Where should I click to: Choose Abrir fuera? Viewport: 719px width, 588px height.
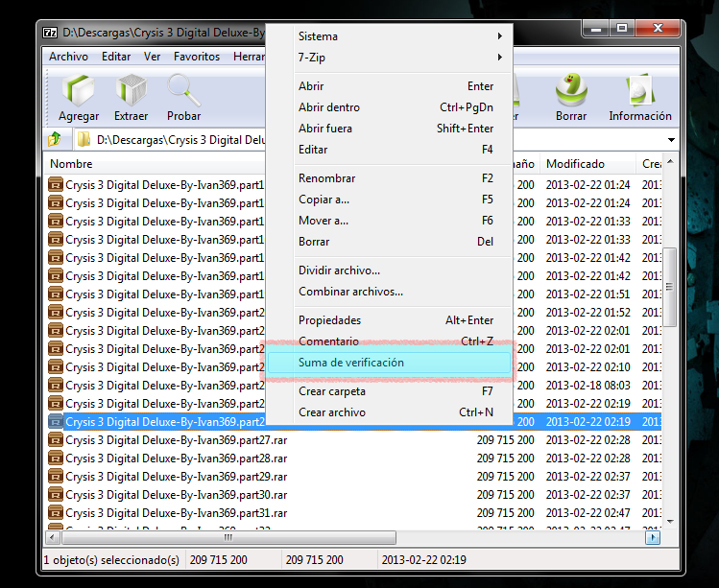tap(389, 129)
